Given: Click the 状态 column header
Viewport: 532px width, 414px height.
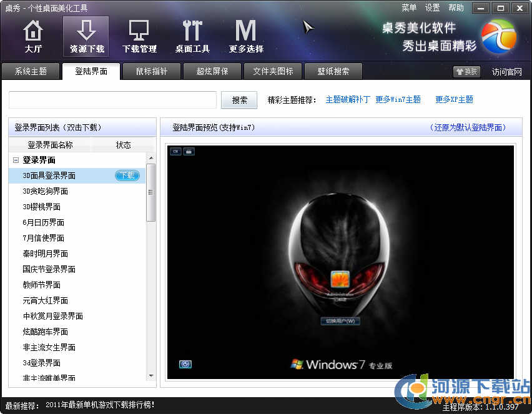Looking at the screenshot, I should click(123, 145).
